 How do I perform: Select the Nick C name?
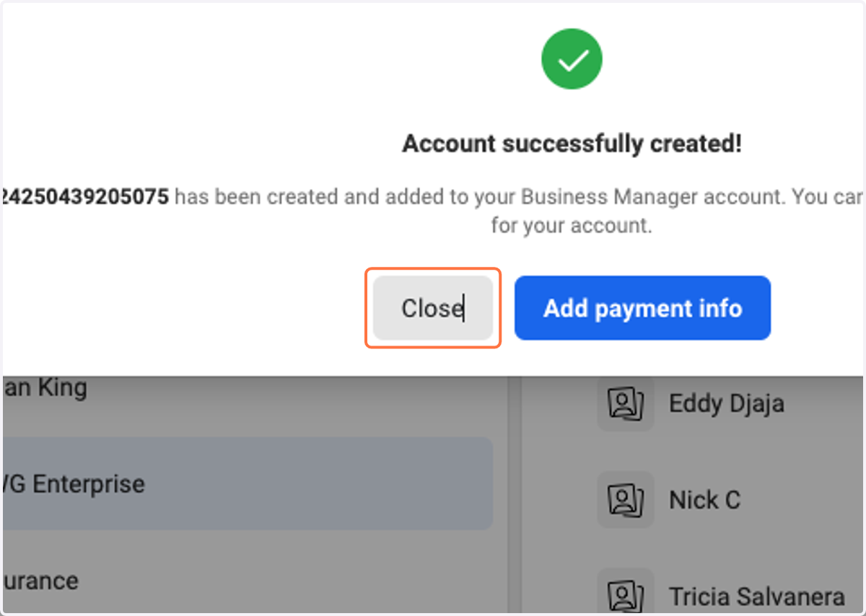click(x=704, y=499)
